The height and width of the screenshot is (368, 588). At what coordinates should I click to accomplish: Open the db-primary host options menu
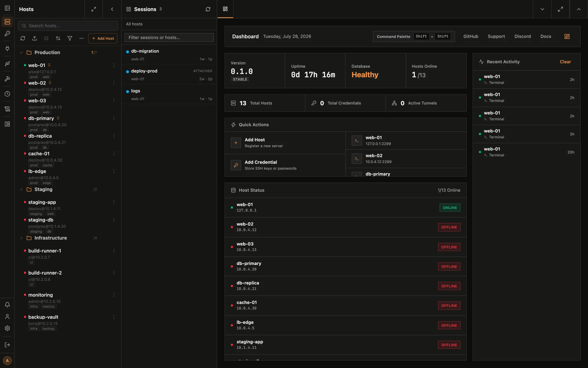114,118
